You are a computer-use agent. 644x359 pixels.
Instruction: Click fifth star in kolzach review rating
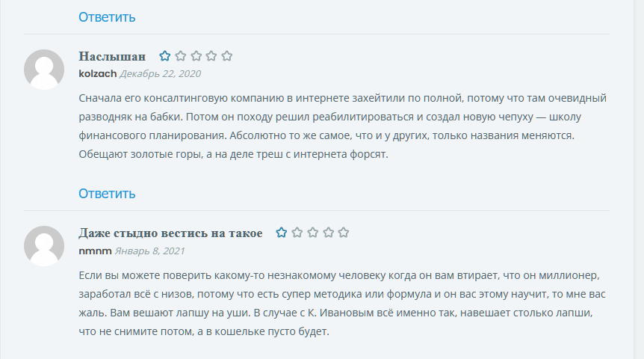tap(227, 56)
